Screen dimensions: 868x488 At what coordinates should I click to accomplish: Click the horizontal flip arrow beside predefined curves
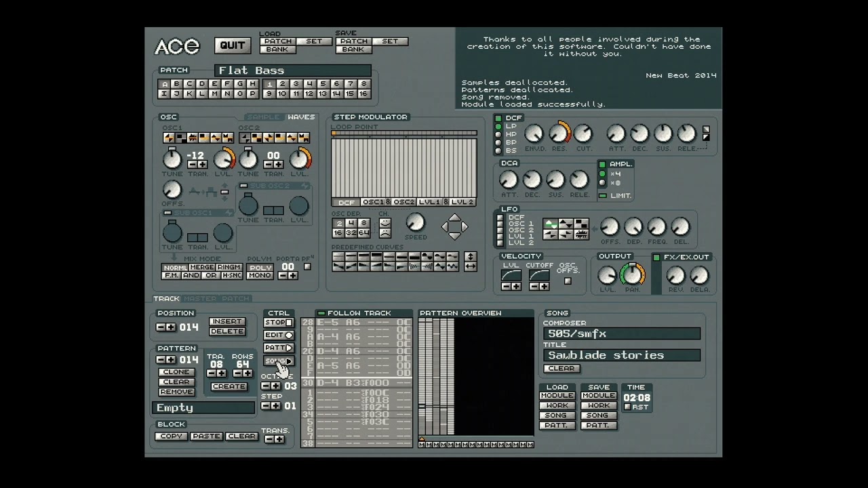click(470, 266)
